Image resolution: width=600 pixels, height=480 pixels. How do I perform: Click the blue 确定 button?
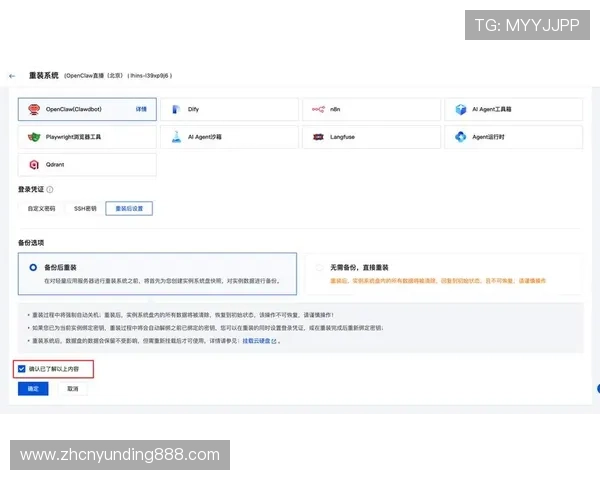click(33, 389)
